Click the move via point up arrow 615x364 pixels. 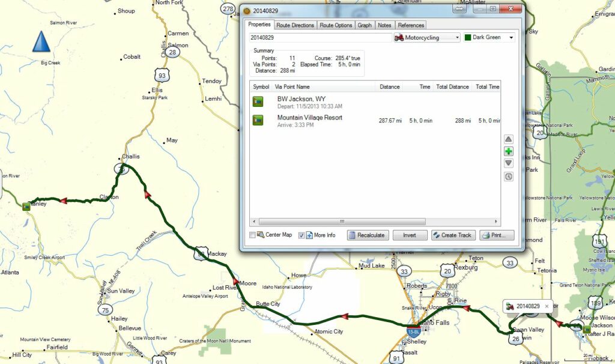point(509,139)
